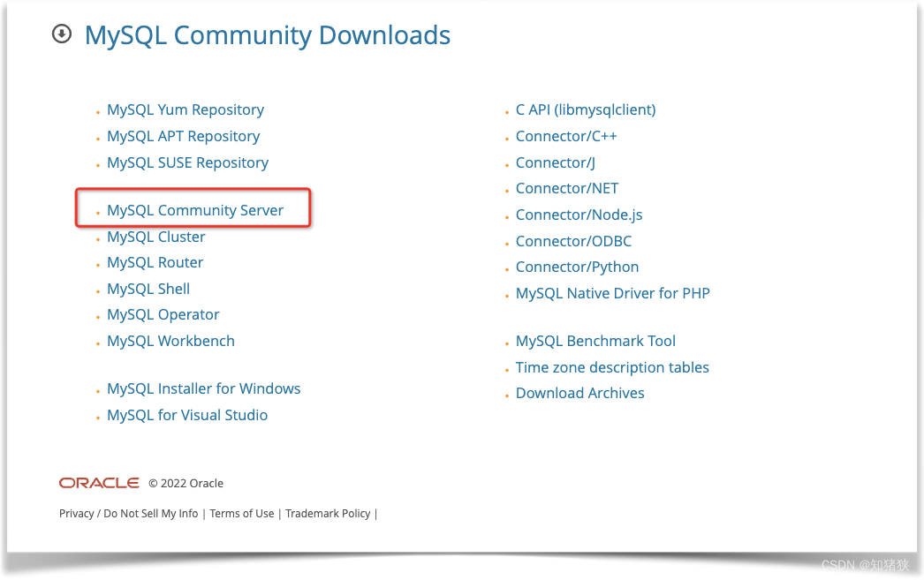Open MySQL Community Server link
This screenshot has width=924, height=580.
(x=195, y=210)
